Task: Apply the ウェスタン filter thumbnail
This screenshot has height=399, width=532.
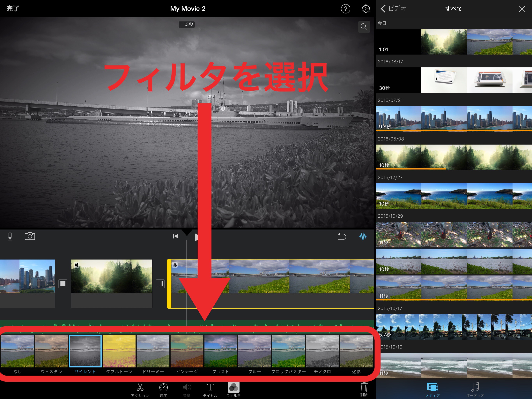Action: pos(51,351)
